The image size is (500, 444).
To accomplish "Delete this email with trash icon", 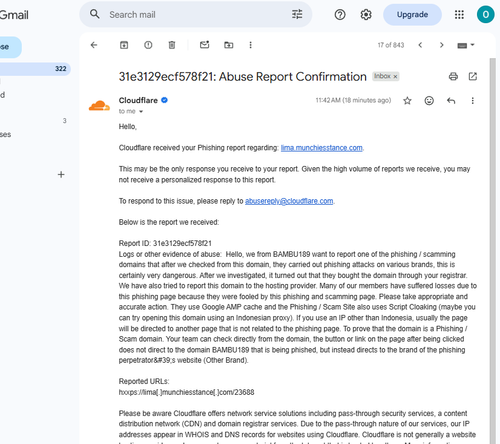I will tap(172, 45).
